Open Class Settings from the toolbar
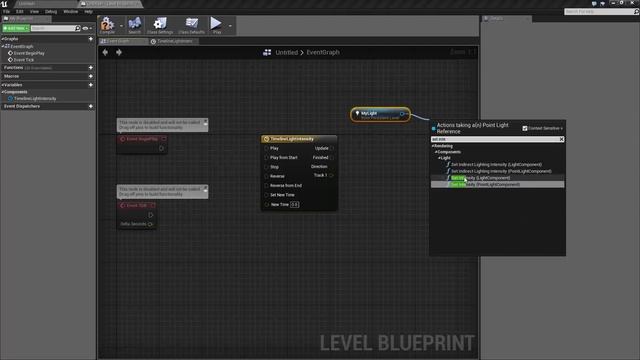 [160, 25]
